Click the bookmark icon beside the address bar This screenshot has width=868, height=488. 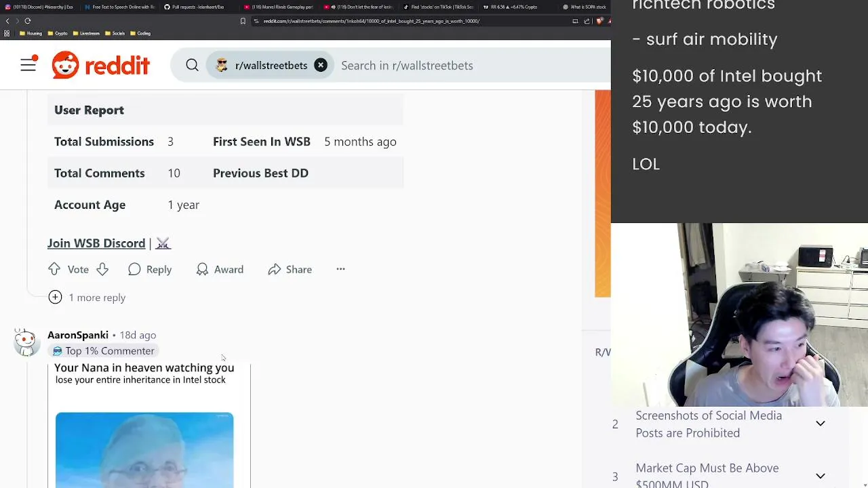(243, 21)
